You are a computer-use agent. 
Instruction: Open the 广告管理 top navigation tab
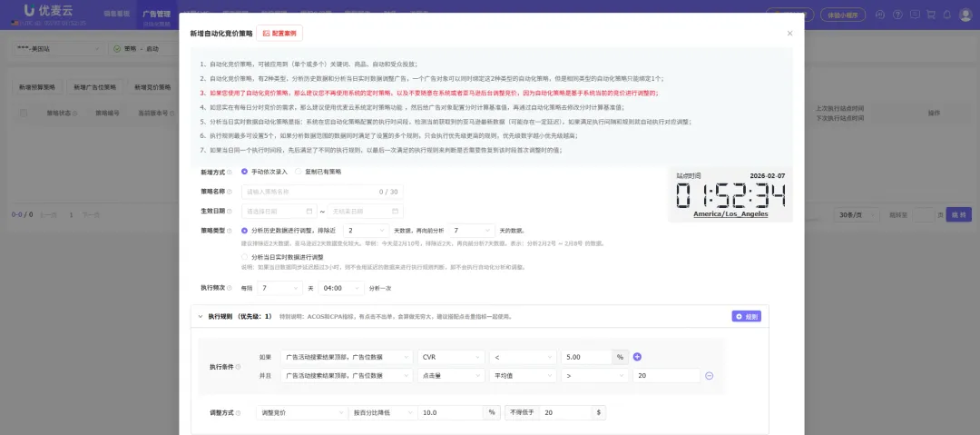pyautogui.click(x=156, y=15)
